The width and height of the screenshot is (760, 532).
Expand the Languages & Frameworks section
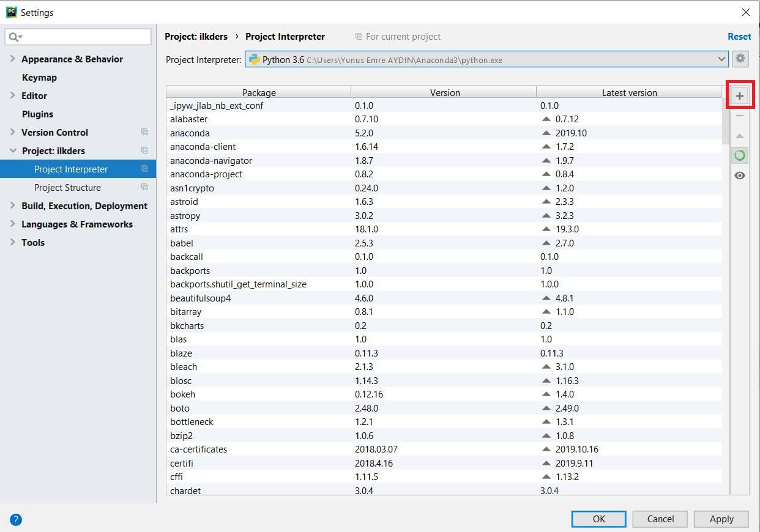pyautogui.click(x=13, y=224)
